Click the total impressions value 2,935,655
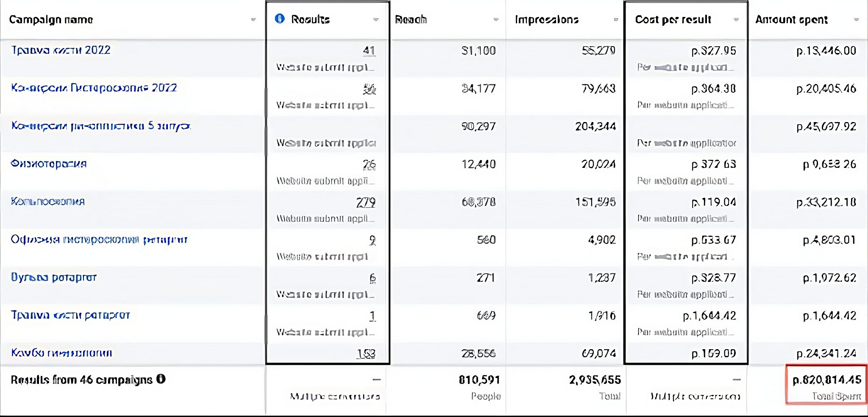868x417 pixels. 595,380
